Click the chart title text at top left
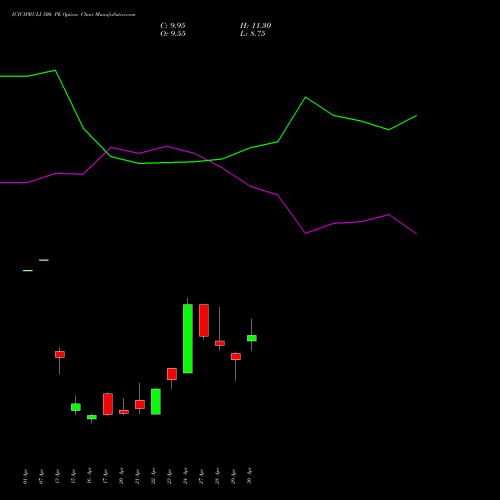Viewport: 500px width, 500px height. click(73, 15)
